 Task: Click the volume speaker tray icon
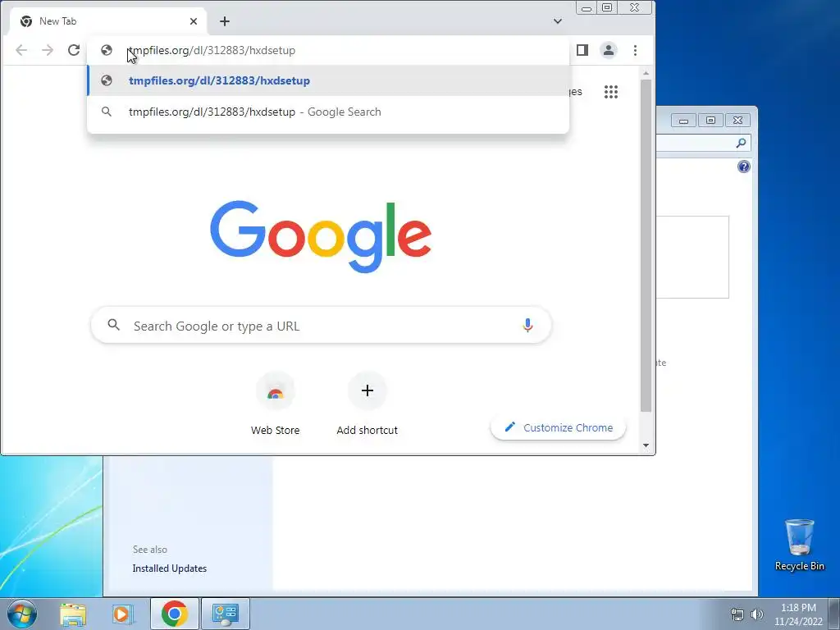coord(756,614)
